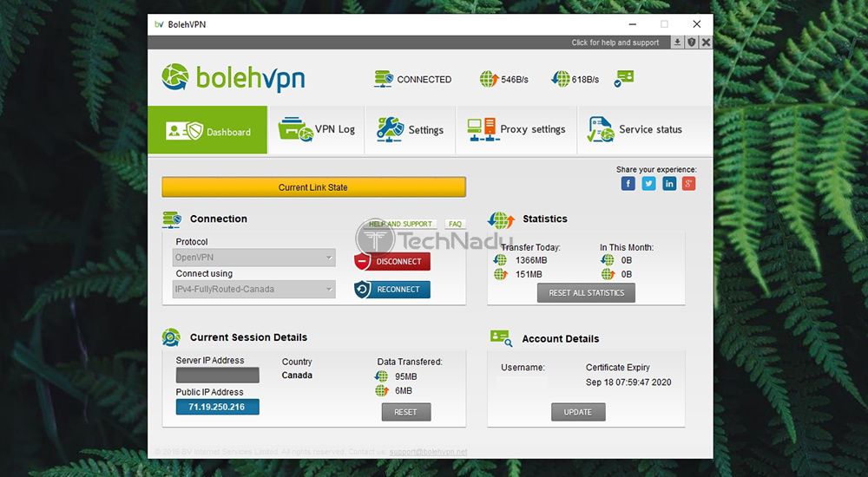Click the Canada country label
The image size is (868, 477).
point(297,376)
